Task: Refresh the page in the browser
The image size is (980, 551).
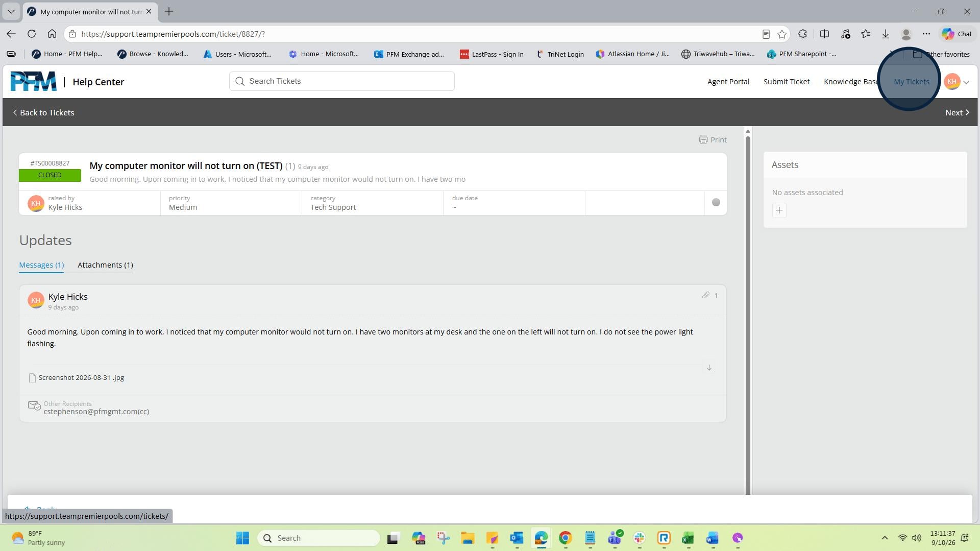Action: (32, 34)
